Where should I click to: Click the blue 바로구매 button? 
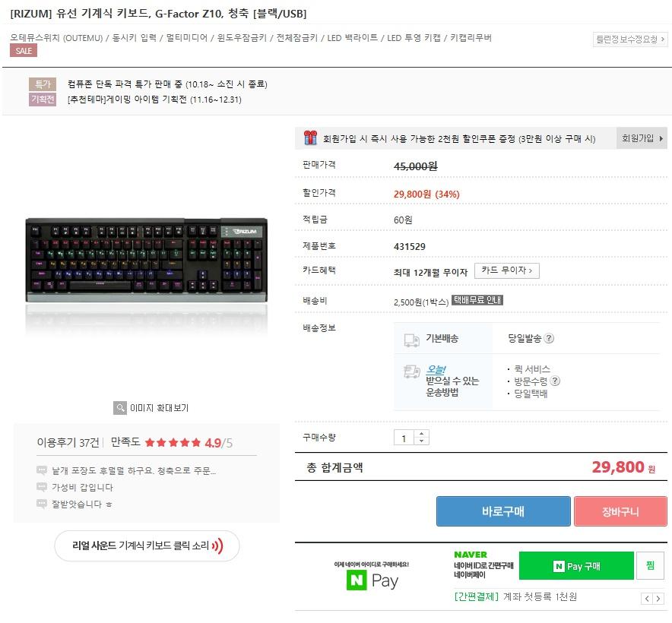click(x=503, y=511)
